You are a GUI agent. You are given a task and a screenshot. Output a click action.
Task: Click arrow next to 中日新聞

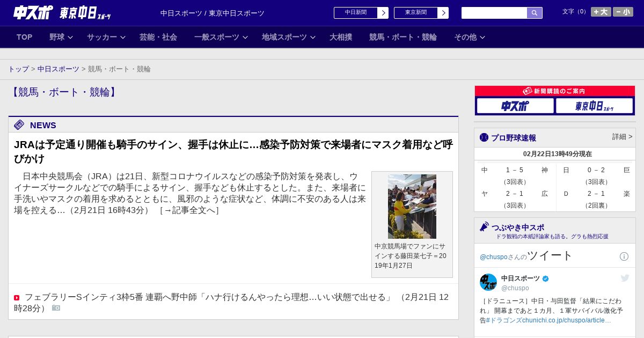click(383, 13)
